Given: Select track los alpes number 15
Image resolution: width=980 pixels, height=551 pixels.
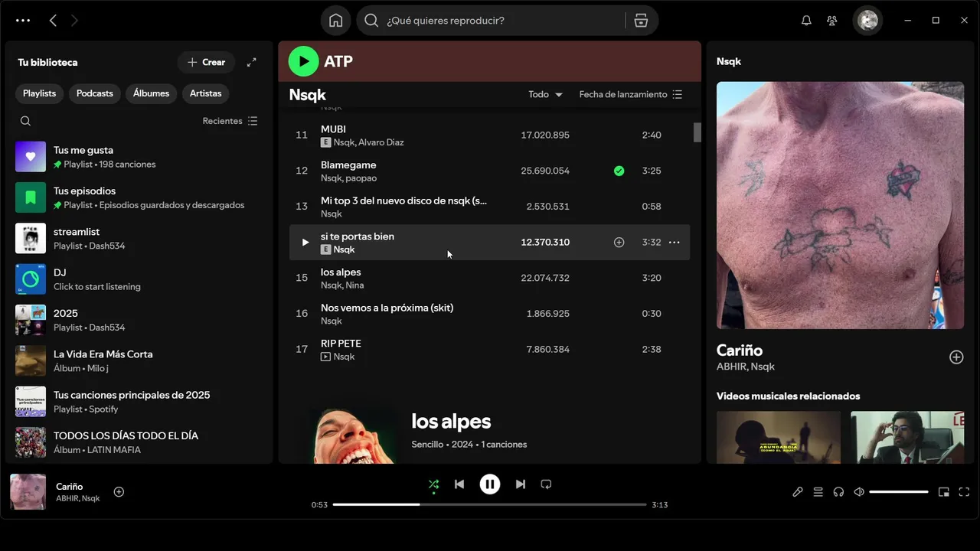Looking at the screenshot, I should (x=489, y=278).
